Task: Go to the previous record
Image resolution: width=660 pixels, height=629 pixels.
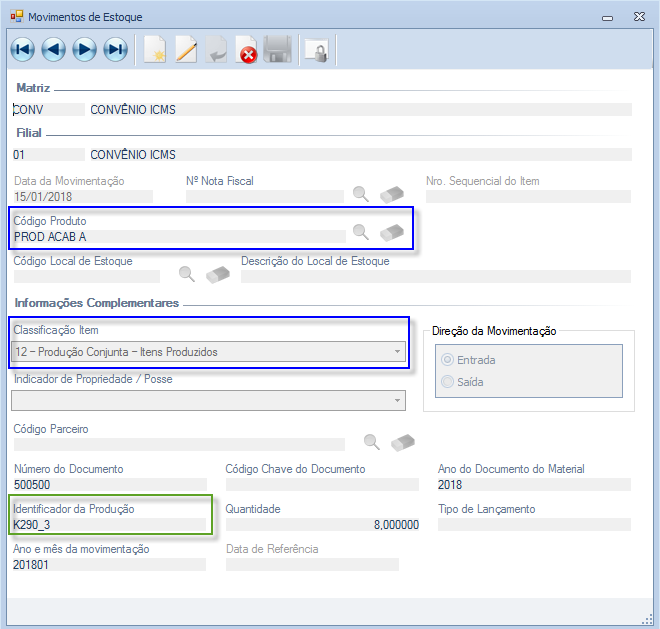Action: [x=53, y=49]
